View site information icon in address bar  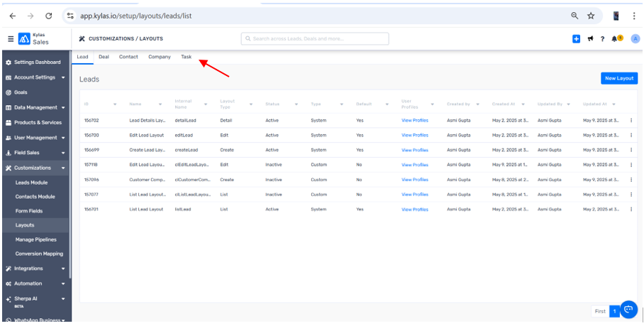point(71,16)
